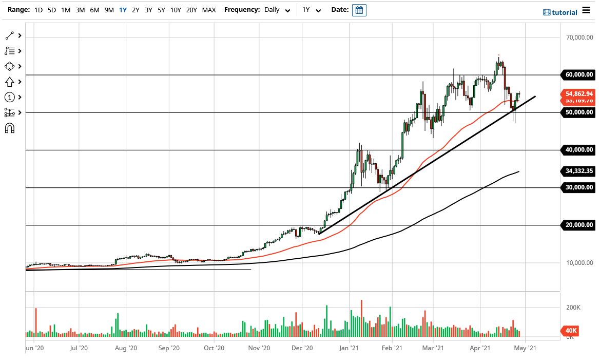This screenshot has height=364, width=599.
Task: Select the MAX range option
Action: click(209, 9)
